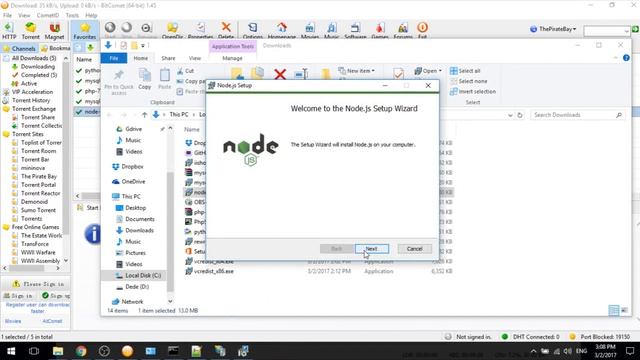The image size is (640, 360).
Task: Open the Favorites toolbar button in BitComet
Action: (x=85, y=31)
